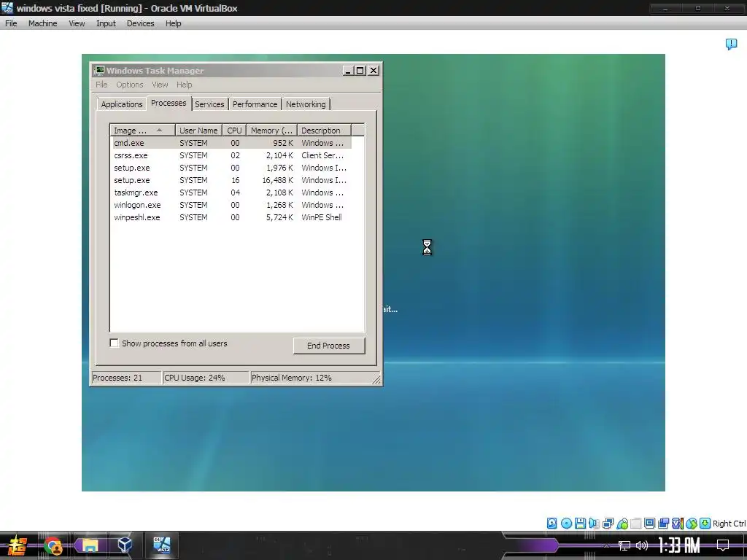
Task: Open VirtualBox View menu
Action: pyautogui.click(x=77, y=23)
